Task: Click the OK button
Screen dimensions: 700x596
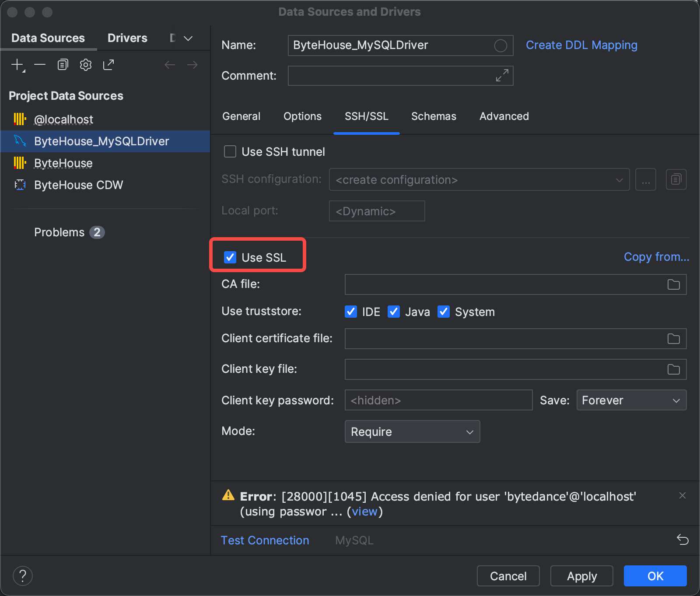Action: (x=655, y=575)
